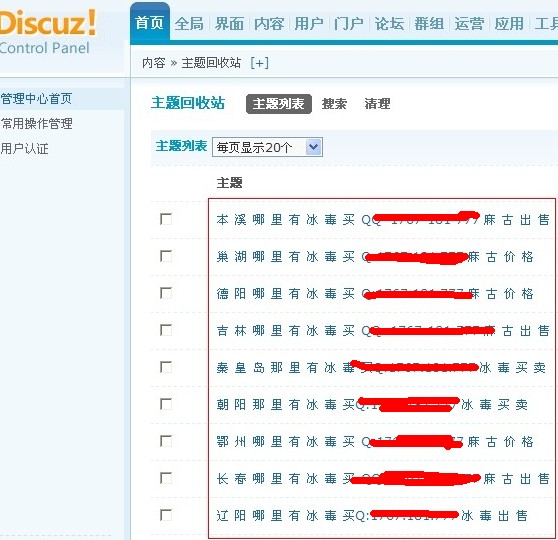Open the thread title starting with 巢湖

click(375, 257)
